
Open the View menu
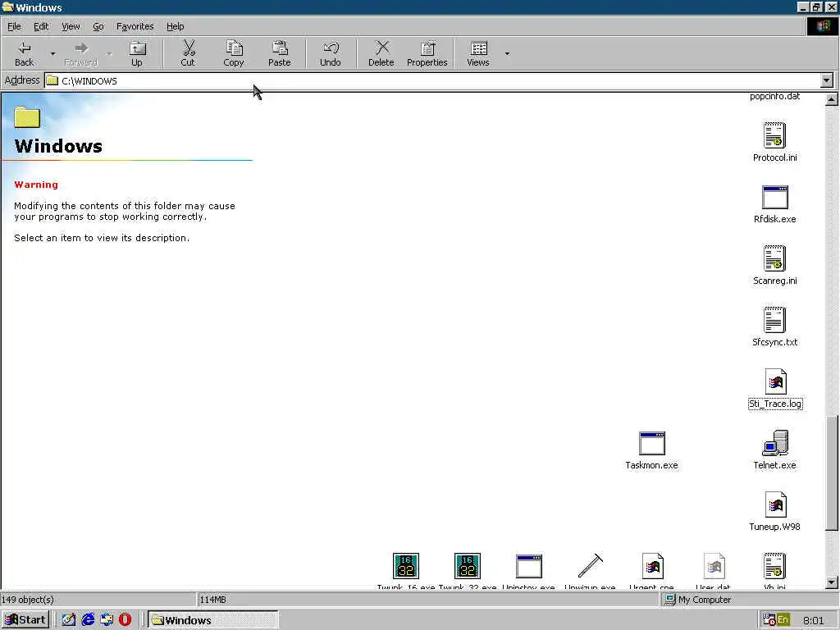pos(71,26)
